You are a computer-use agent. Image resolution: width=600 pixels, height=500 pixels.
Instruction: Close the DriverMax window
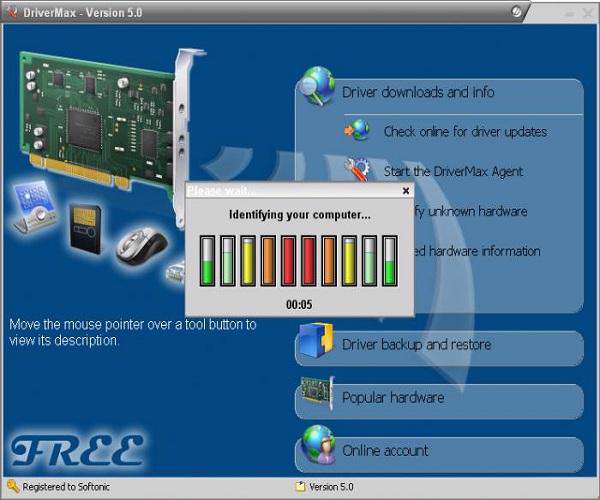588,13
